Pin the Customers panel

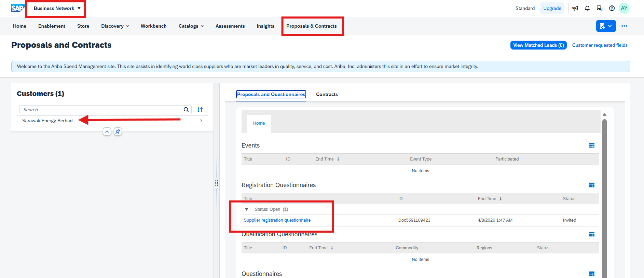[118, 131]
